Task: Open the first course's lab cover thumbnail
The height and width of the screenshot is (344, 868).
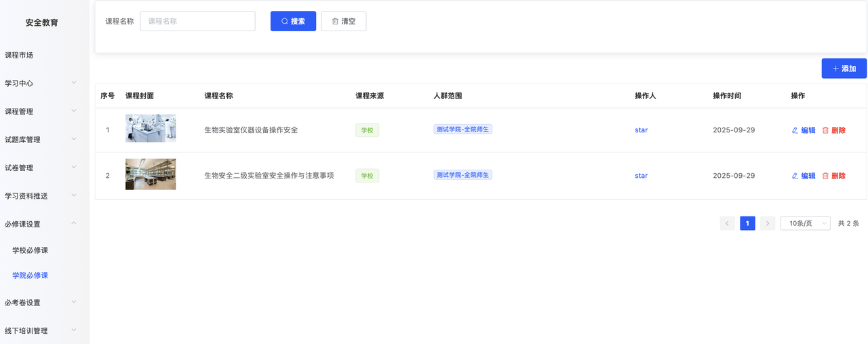Action: coord(151,128)
